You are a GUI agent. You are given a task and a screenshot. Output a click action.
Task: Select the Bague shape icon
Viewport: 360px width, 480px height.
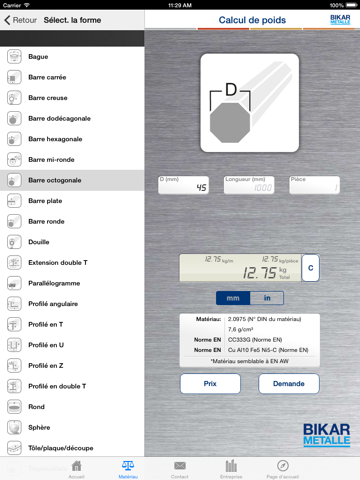point(14,57)
